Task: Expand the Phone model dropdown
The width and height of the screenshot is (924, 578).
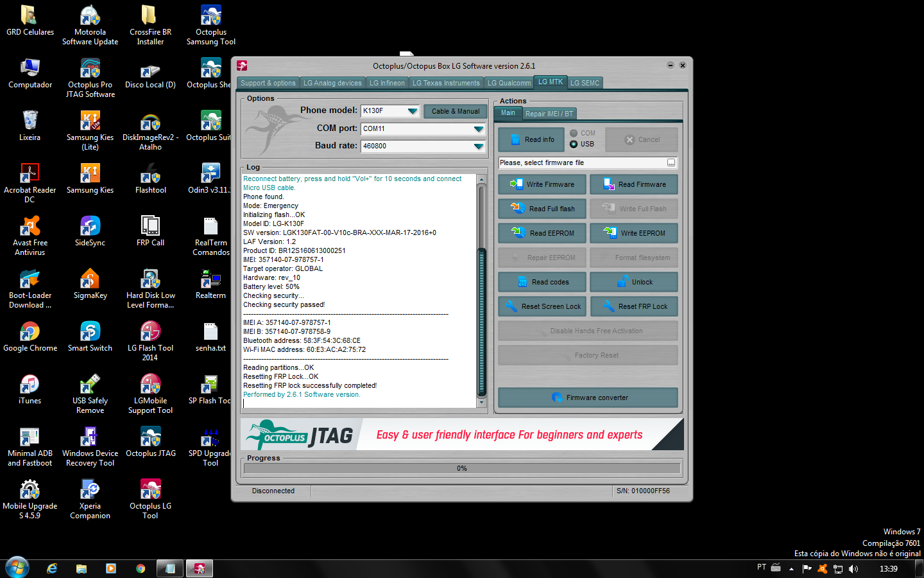Action: click(413, 111)
